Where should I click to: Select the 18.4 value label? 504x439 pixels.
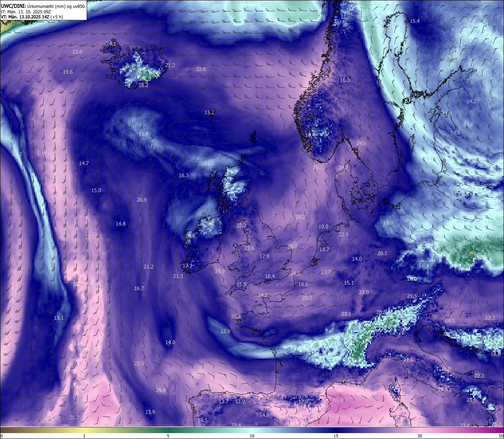tap(270, 276)
